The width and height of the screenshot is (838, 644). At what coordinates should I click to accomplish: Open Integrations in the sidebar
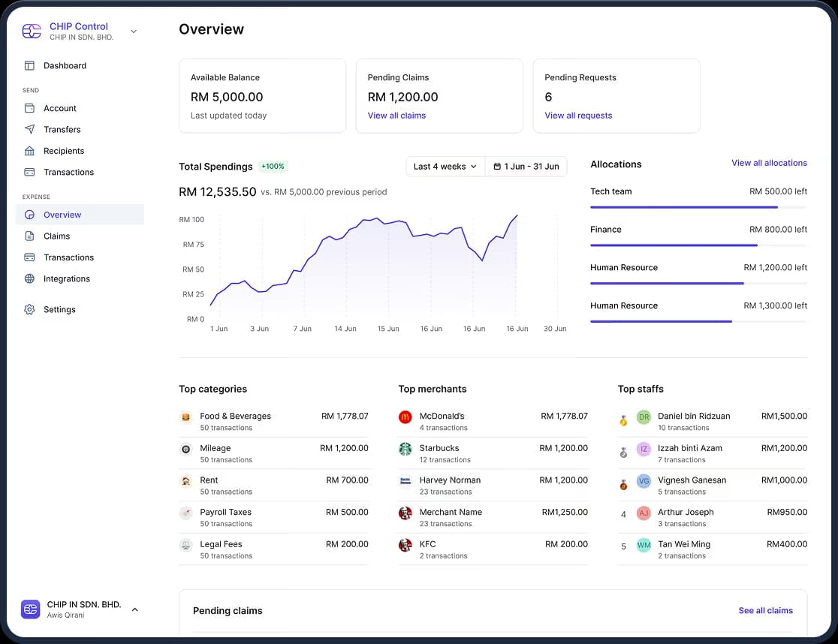80,278
